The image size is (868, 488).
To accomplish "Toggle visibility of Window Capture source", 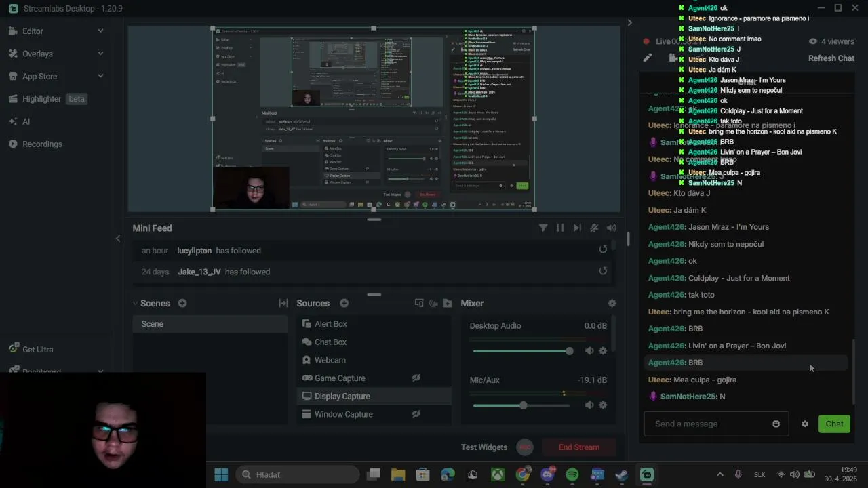I will coord(416,414).
